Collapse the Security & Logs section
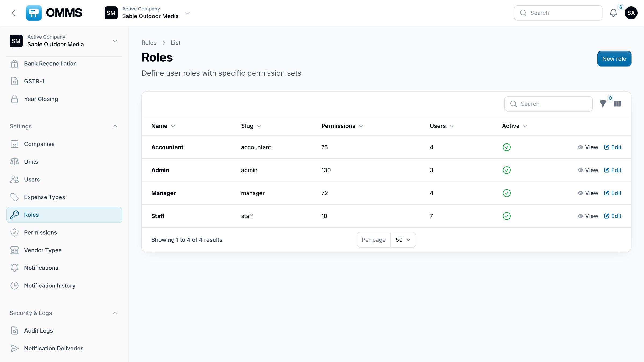This screenshot has height=362, width=644. 115,313
